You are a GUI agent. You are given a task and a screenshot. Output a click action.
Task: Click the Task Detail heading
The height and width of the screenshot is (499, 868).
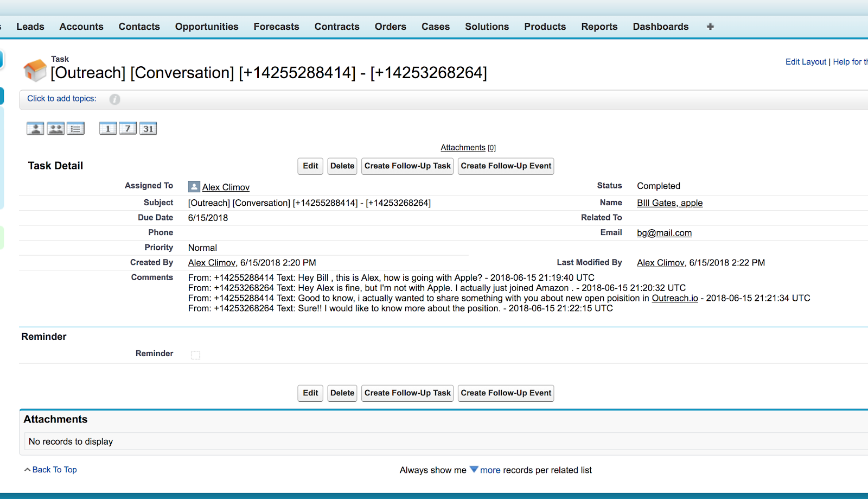coord(55,166)
